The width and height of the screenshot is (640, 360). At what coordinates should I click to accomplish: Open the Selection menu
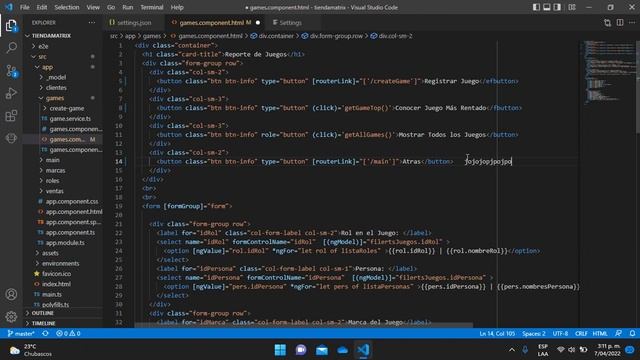pos(67,7)
